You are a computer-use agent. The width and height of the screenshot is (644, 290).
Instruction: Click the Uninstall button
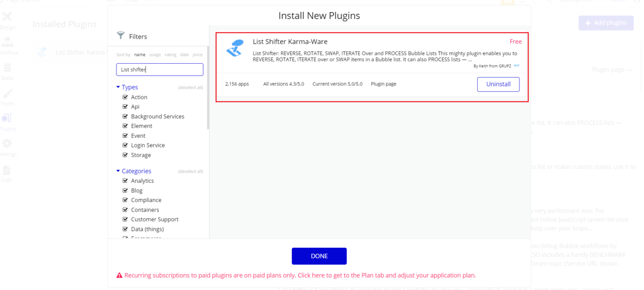tap(498, 84)
